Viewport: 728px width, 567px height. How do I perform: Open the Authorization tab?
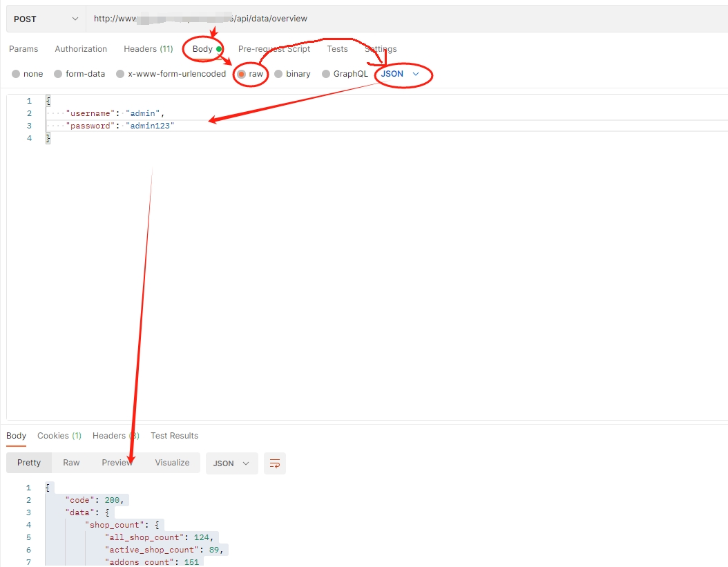click(81, 49)
